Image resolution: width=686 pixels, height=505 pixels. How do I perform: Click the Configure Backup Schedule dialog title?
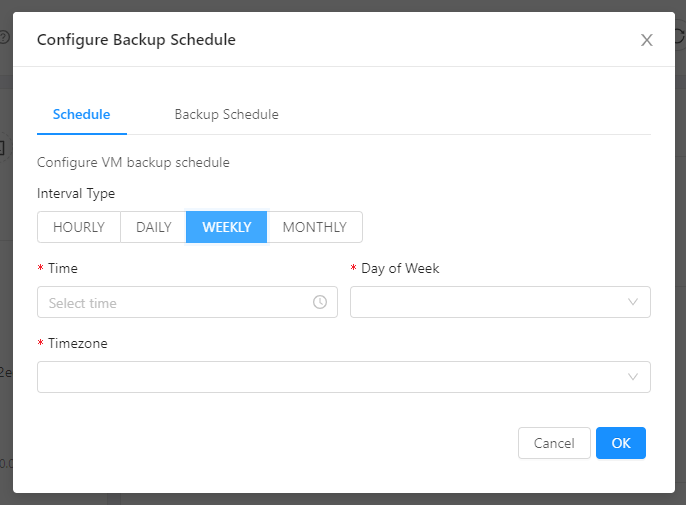point(136,40)
